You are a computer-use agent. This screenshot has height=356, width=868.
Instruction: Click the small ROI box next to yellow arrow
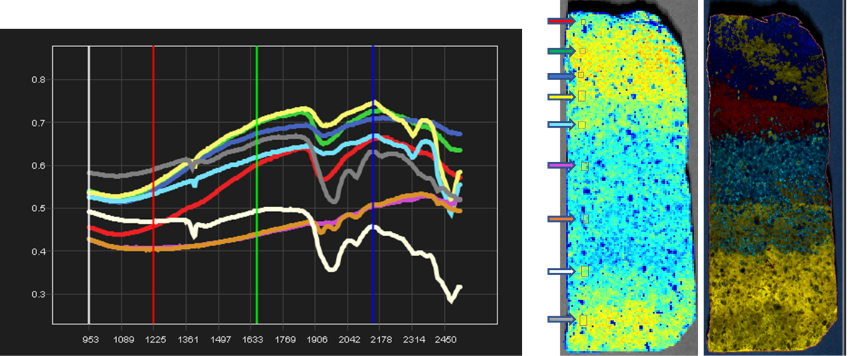click(582, 96)
